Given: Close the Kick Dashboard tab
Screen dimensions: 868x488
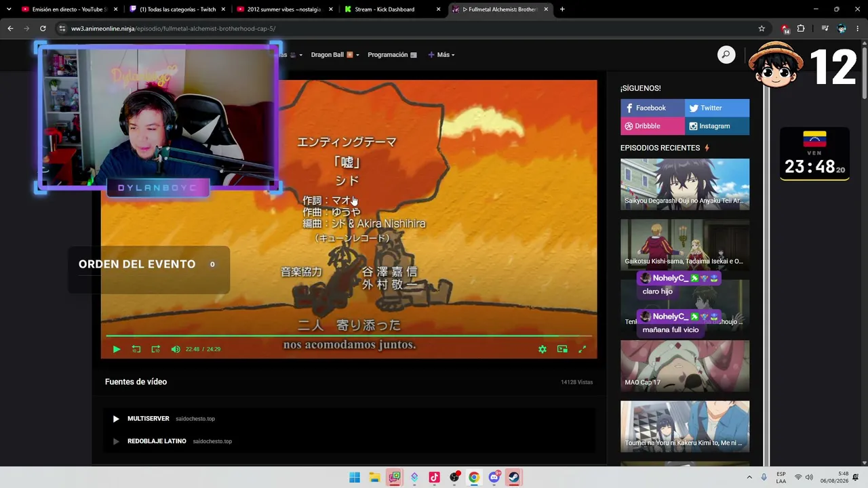Looking at the screenshot, I should pos(438,9).
